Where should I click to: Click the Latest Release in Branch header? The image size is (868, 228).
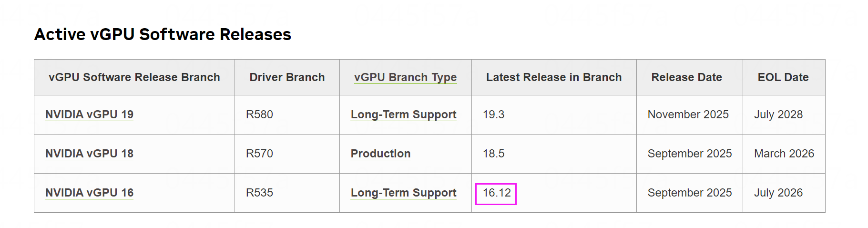click(553, 77)
